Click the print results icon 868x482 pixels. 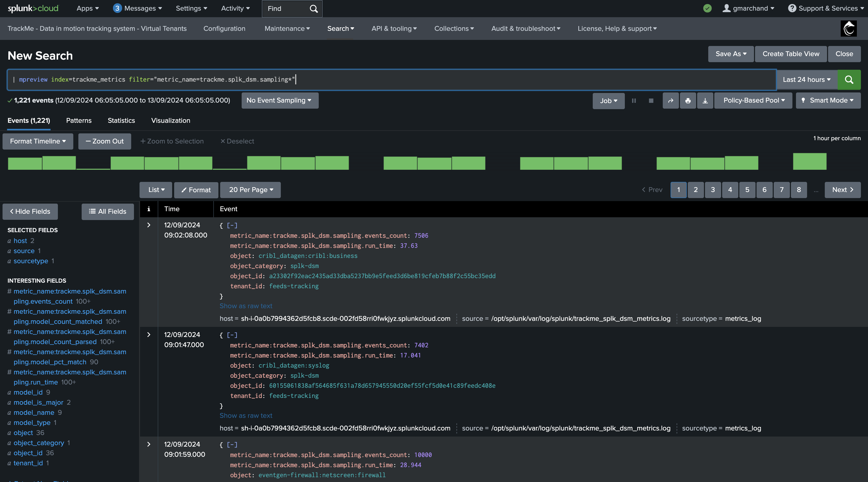[x=688, y=101]
